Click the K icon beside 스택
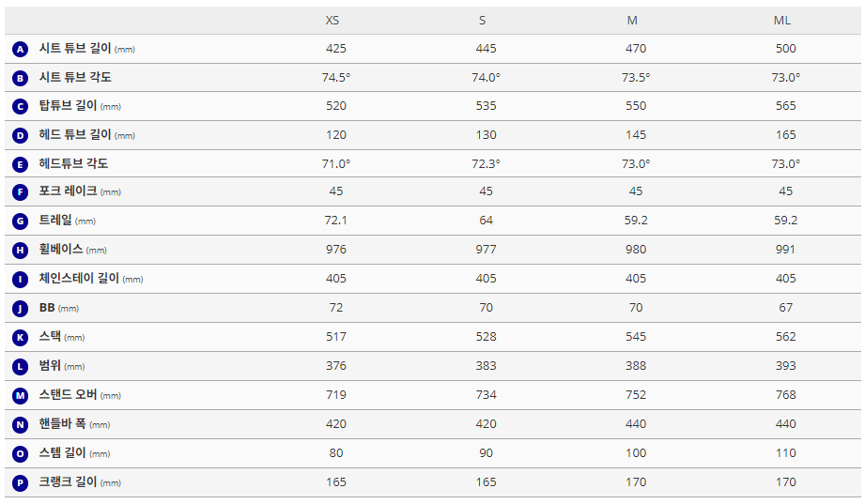865x504 pixels. tap(21, 337)
